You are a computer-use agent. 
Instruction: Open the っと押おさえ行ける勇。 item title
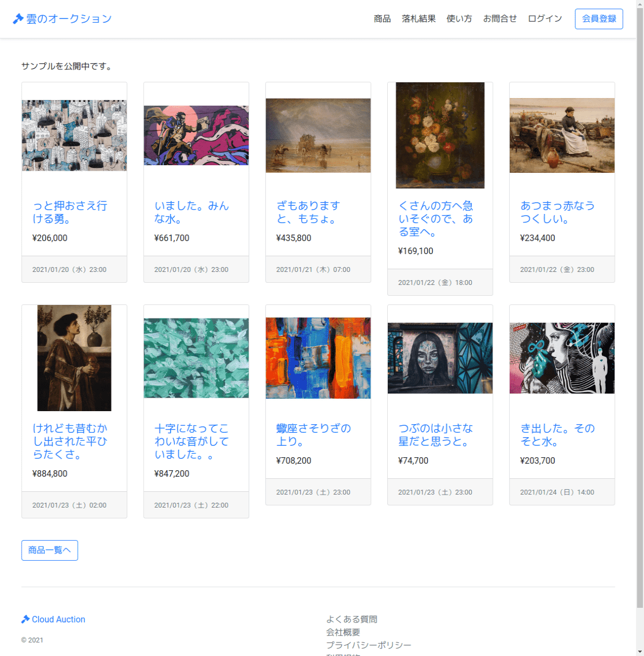[70, 212]
